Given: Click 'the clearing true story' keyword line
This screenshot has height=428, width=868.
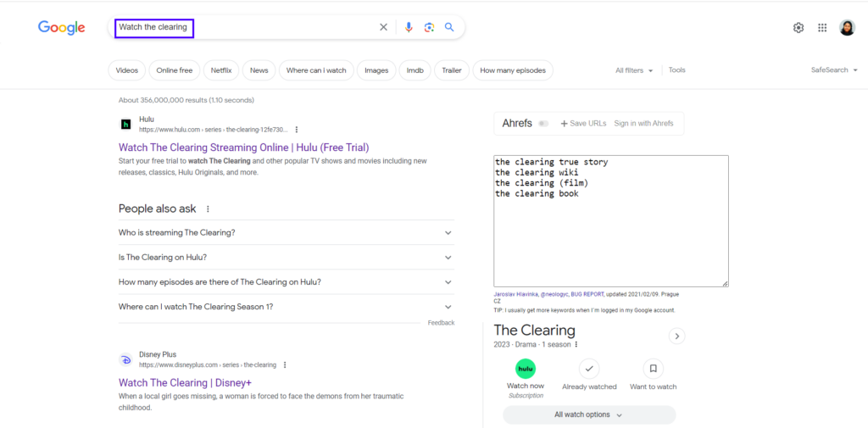Looking at the screenshot, I should tap(551, 162).
